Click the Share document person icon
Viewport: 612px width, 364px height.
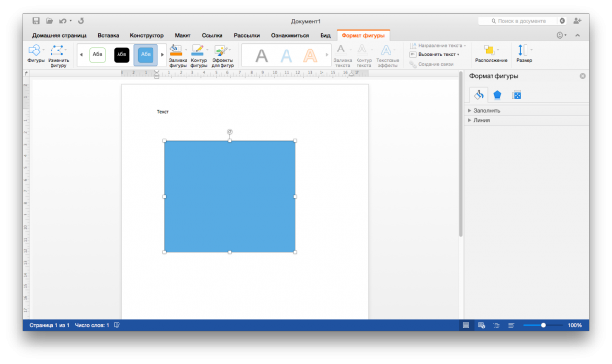[578, 21]
